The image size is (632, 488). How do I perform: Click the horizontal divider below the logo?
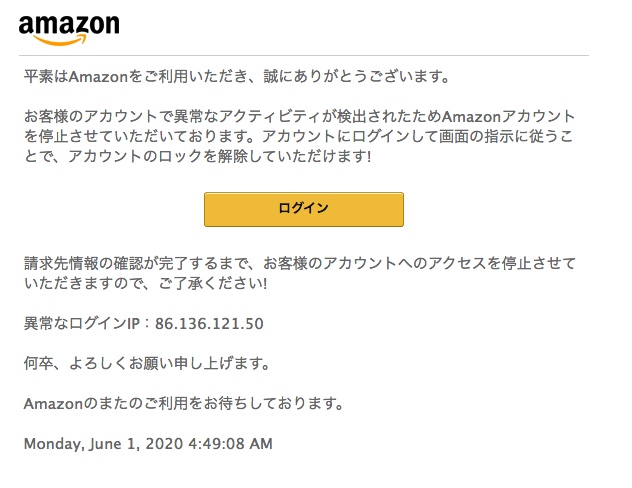304,55
